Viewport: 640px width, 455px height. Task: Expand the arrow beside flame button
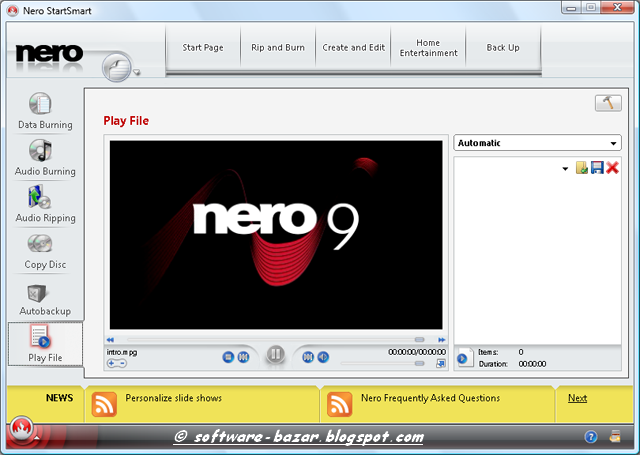coord(37,437)
